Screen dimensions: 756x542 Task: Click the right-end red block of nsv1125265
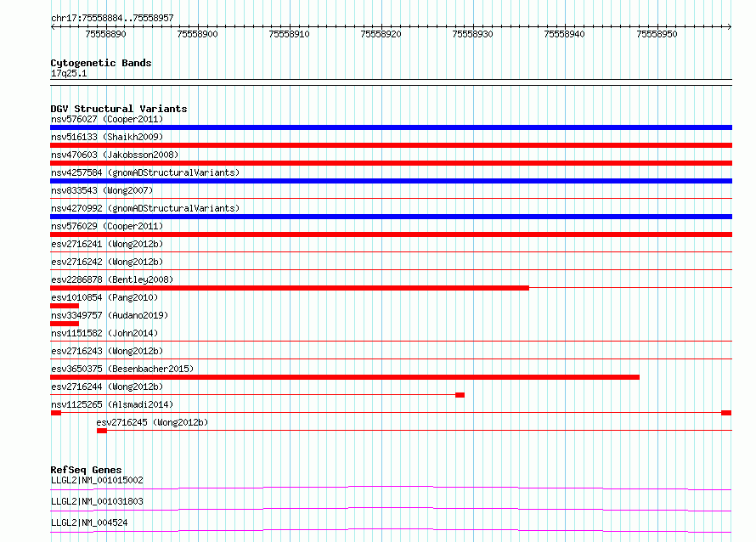pos(726,413)
